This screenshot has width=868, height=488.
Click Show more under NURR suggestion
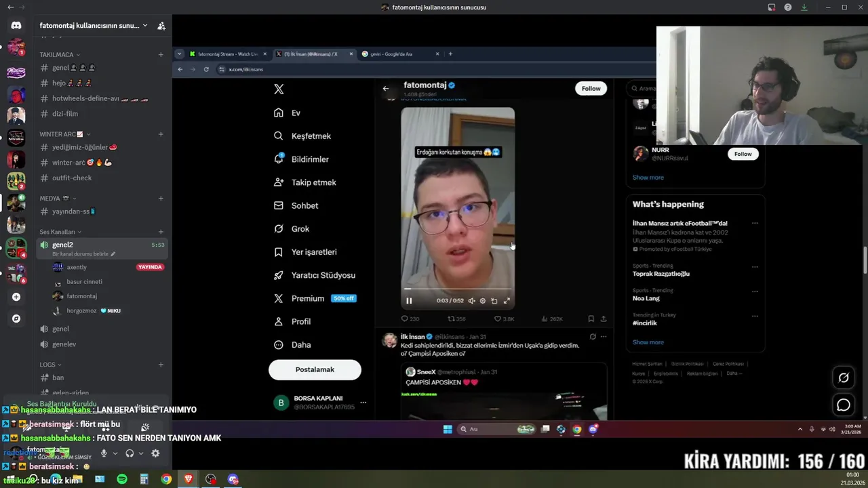[648, 178]
